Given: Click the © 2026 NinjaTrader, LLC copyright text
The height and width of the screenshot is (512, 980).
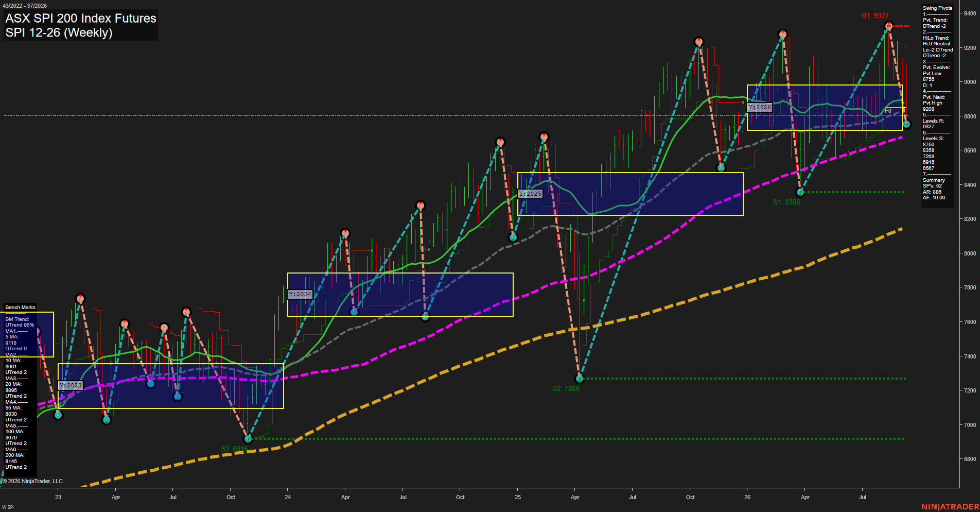Looking at the screenshot, I should click(x=33, y=481).
